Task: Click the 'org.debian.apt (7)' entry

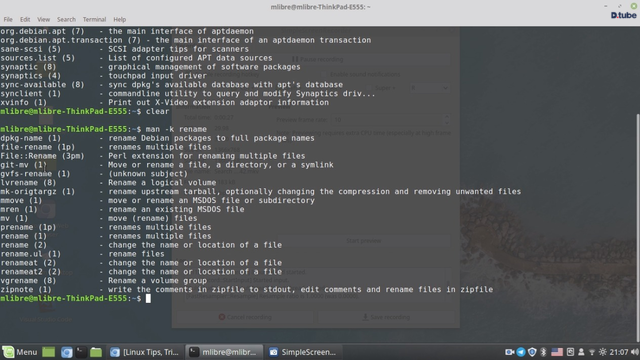Action: click(x=127, y=31)
